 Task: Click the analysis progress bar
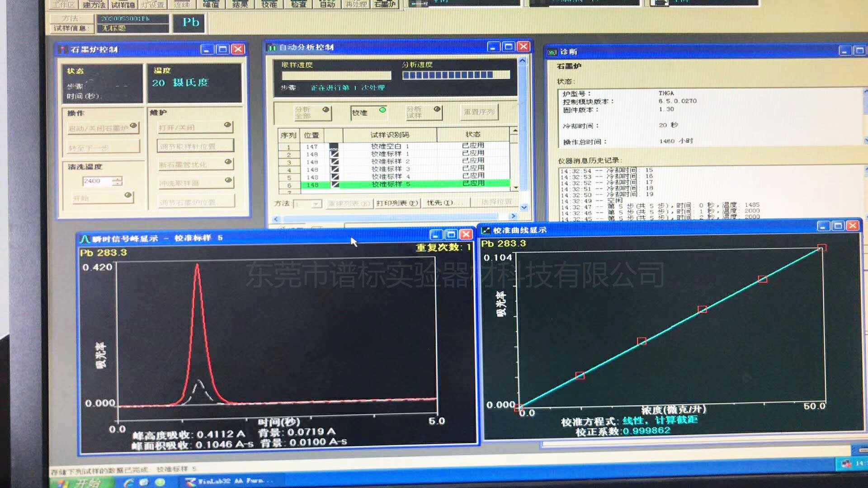[x=456, y=75]
